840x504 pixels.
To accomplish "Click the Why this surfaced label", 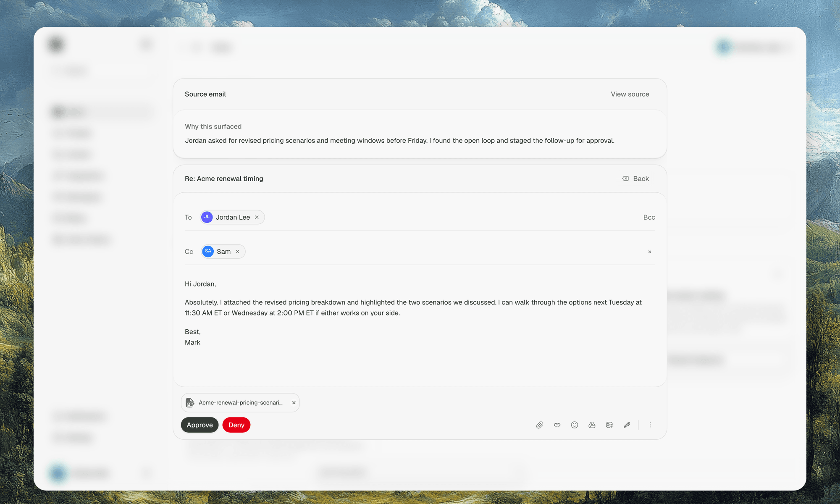I will 213,126.
